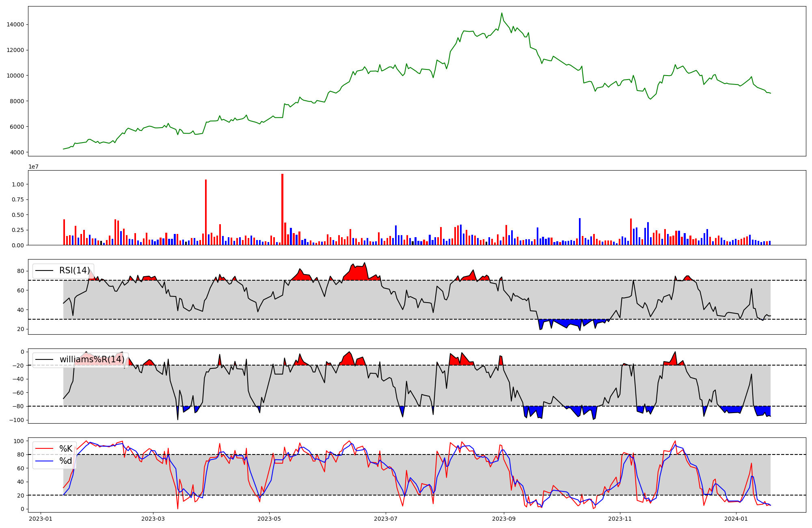Click the RSI(14) legend label

pyautogui.click(x=74, y=270)
